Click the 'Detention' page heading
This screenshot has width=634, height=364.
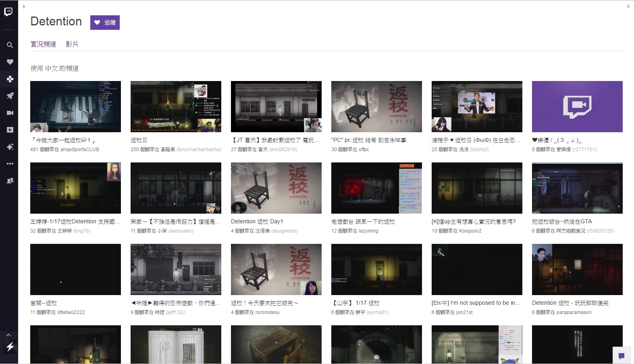click(56, 21)
